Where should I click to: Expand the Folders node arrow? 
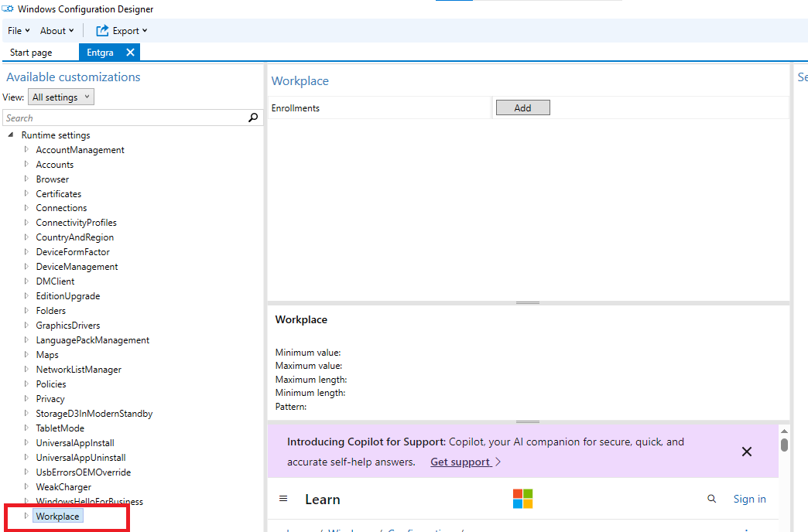(x=26, y=310)
